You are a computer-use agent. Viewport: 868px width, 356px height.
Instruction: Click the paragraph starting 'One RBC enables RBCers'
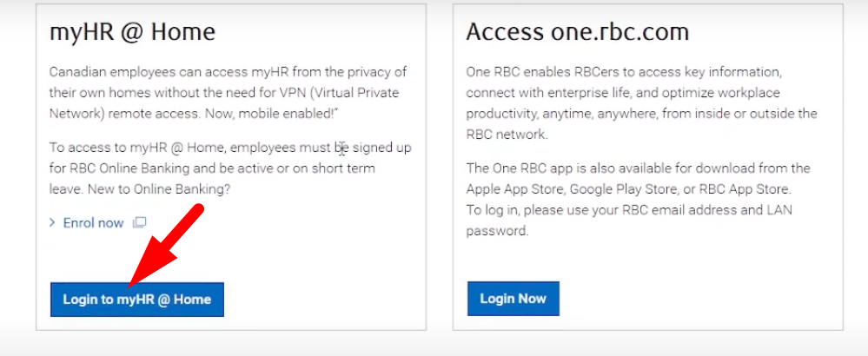pyautogui.click(x=641, y=102)
